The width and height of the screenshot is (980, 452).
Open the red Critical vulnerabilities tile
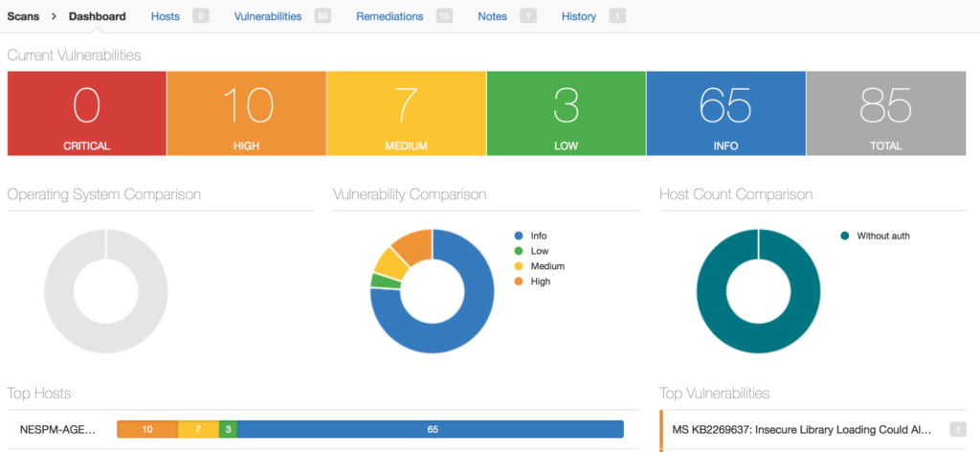(x=86, y=113)
